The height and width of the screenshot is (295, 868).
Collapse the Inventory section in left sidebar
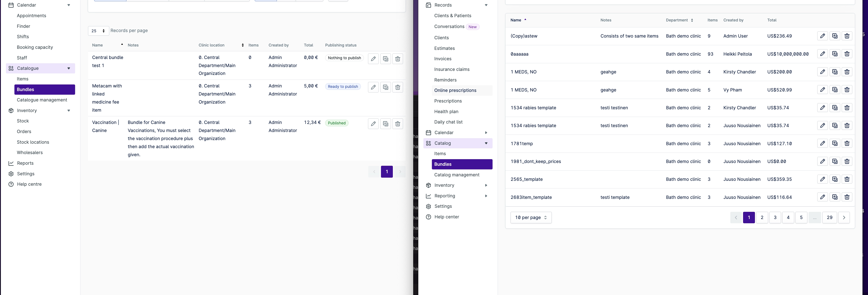[69, 111]
